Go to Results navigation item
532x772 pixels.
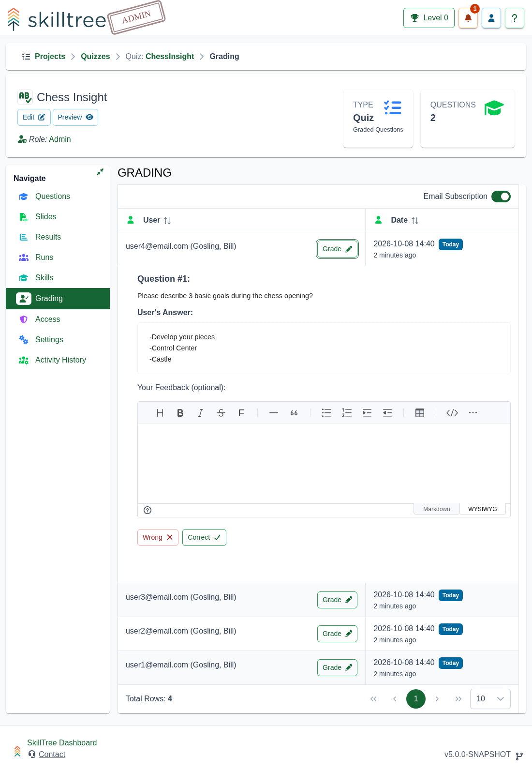(48, 237)
